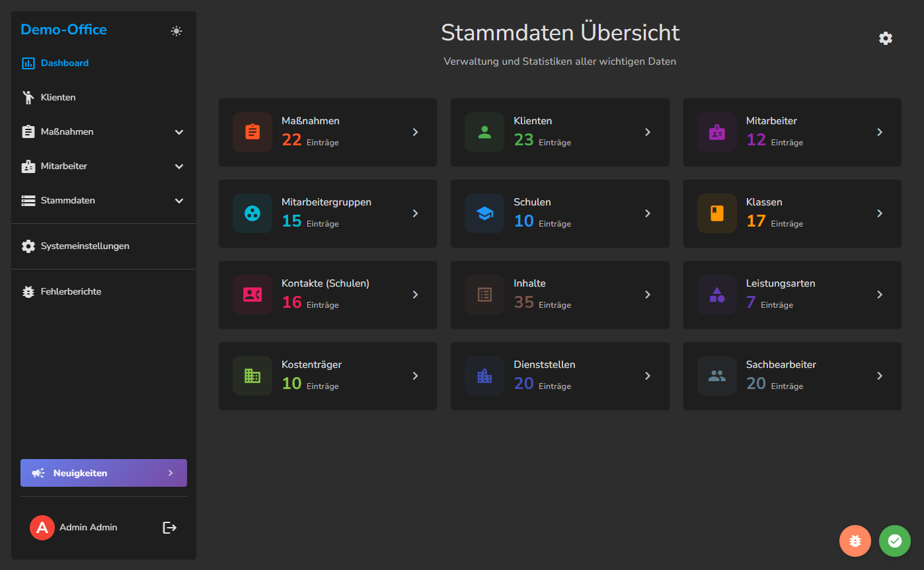The image size is (924, 570).
Task: Click the Leistungsarten shapes icon
Action: point(716,295)
